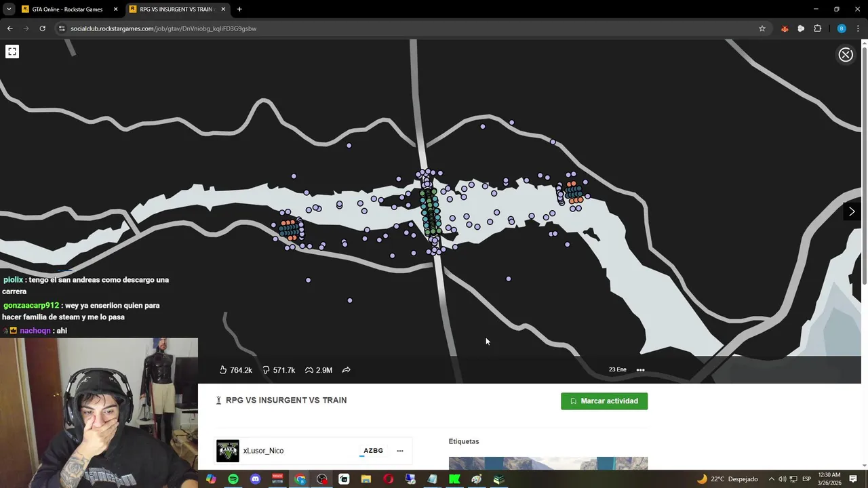Open the three-dot menu next to AZBG
The width and height of the screenshot is (868, 488).
(400, 451)
